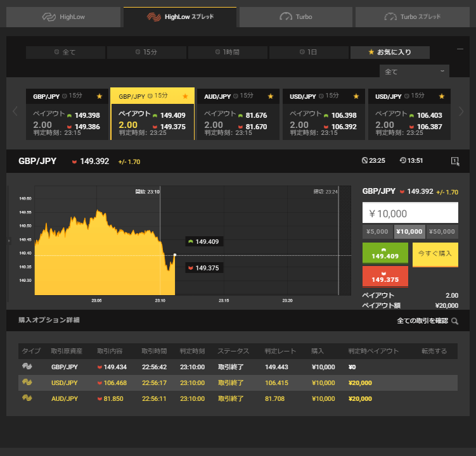Filter options by 1時間 duration
476x456 pixels.
(x=228, y=52)
